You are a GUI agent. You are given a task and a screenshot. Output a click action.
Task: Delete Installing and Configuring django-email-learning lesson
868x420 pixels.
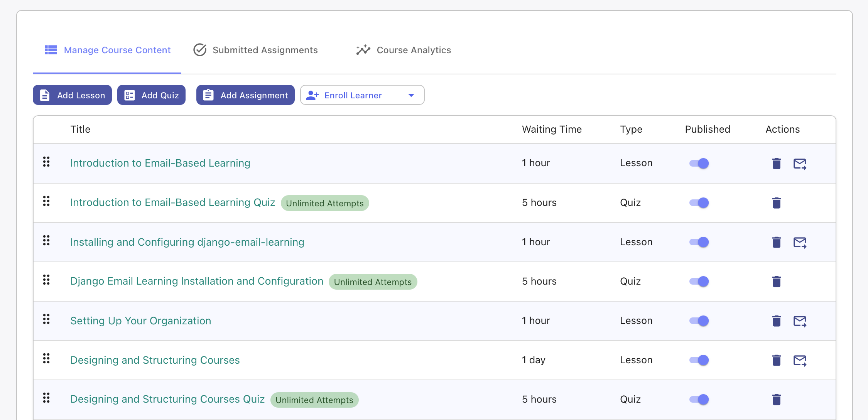point(777,242)
